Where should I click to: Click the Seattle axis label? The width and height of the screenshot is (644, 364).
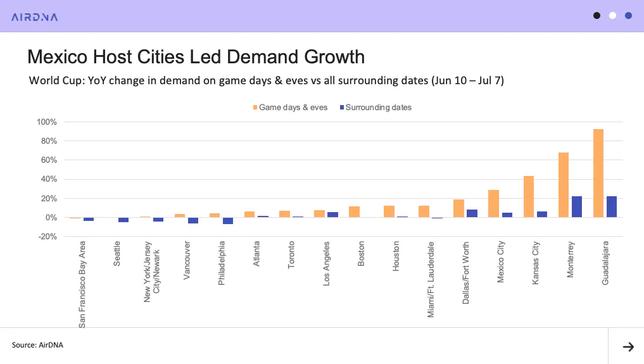pos(117,254)
